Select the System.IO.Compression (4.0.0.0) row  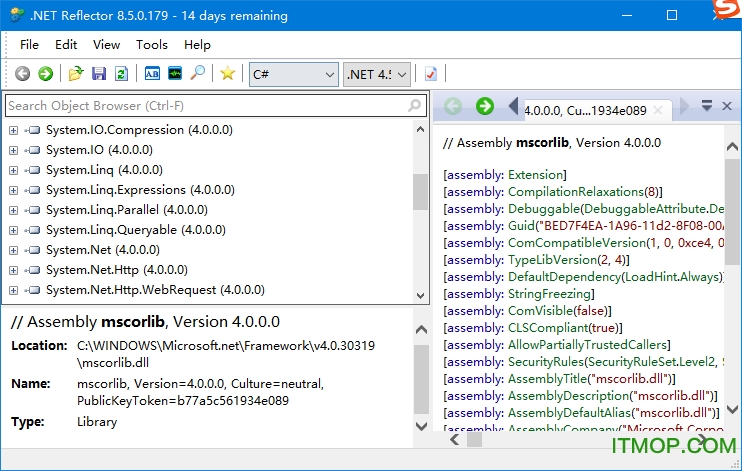point(139,130)
